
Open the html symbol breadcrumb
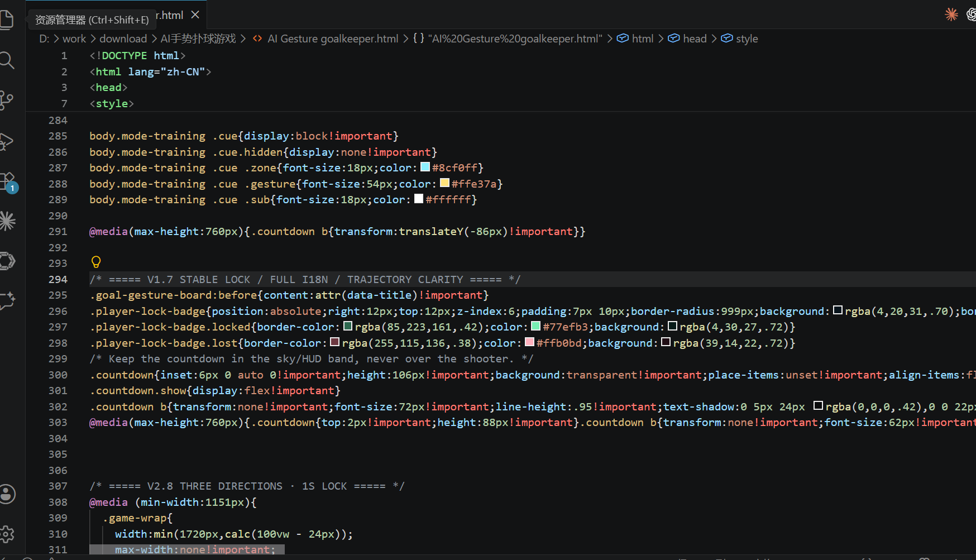[x=643, y=39]
